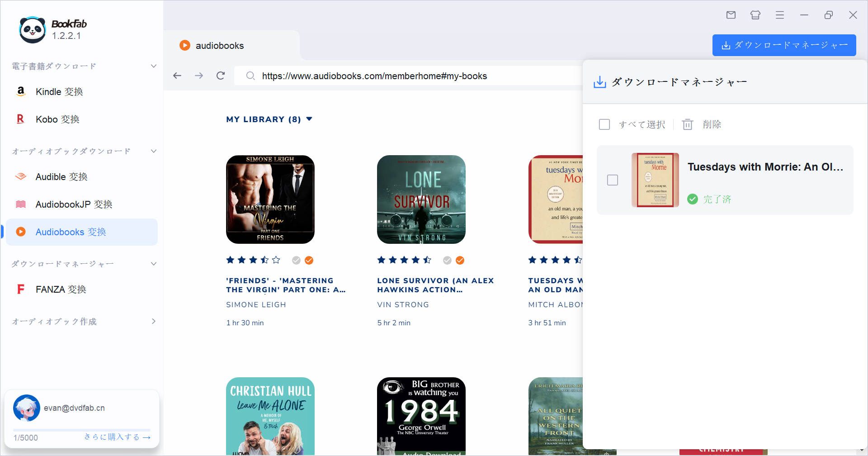
Task: Tick the Tuesdays with Morrie item checkbox
Action: [x=613, y=180]
